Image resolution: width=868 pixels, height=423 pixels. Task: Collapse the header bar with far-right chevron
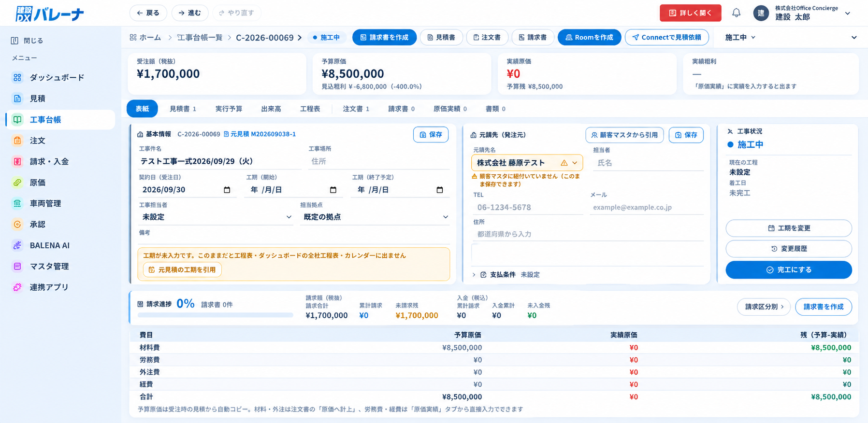854,37
